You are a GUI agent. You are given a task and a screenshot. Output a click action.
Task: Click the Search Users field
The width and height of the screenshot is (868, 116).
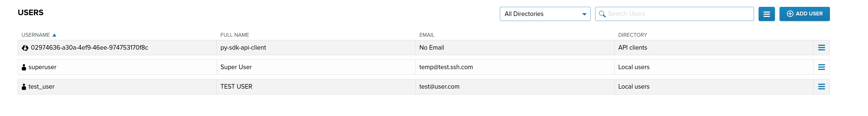674,14
